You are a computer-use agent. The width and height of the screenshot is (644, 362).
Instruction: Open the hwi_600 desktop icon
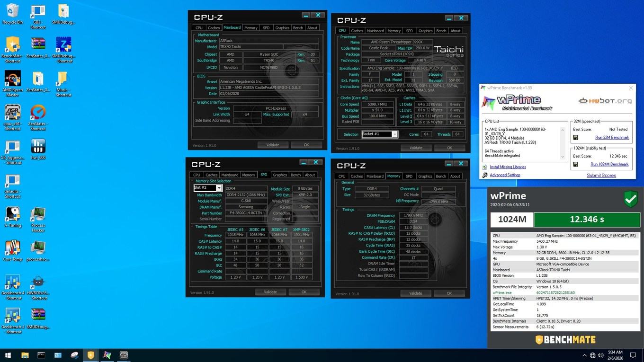click(x=38, y=149)
